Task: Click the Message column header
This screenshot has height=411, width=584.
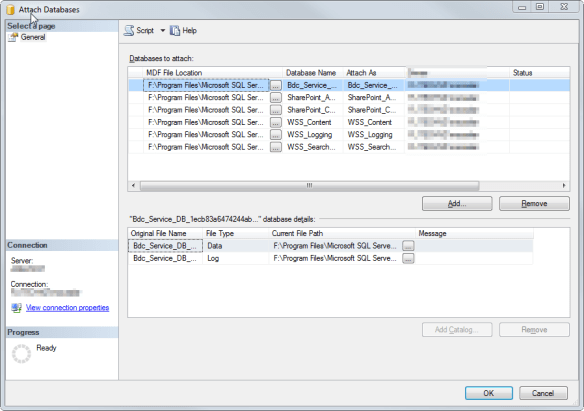Action: click(474, 233)
